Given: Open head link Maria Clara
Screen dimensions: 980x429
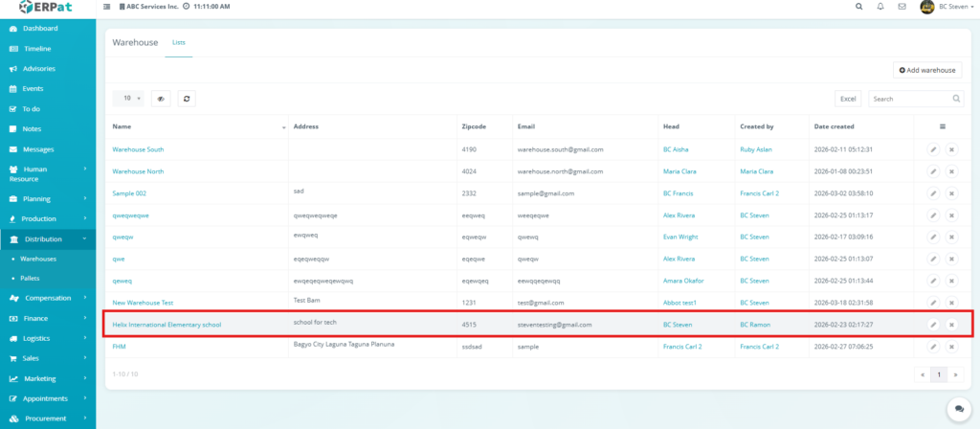Looking at the screenshot, I should [x=679, y=171].
